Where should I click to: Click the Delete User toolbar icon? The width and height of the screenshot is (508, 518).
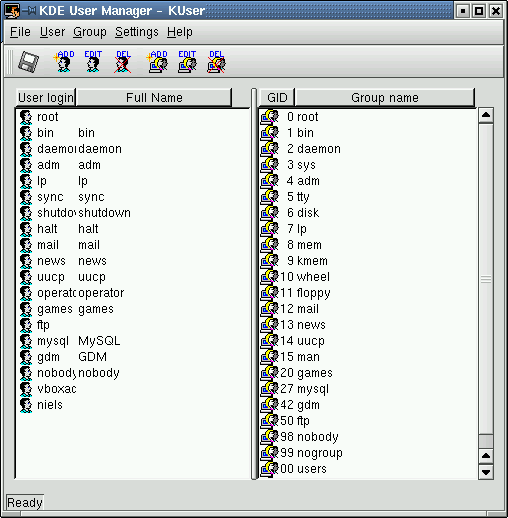pos(123,62)
